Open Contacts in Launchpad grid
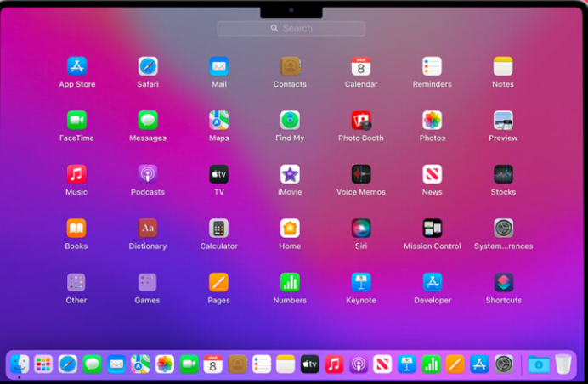Screen dimensions: 588x384 click(290, 67)
